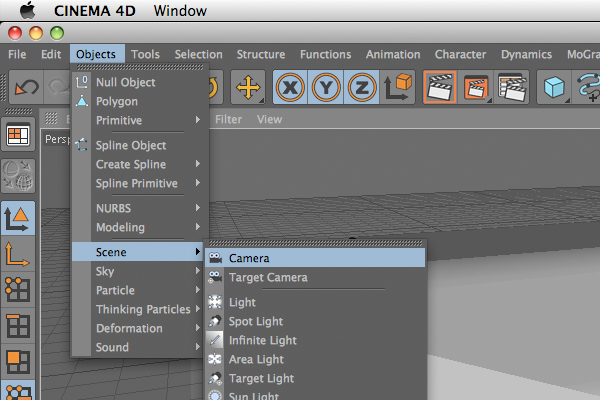Image resolution: width=600 pixels, height=400 pixels.
Task: Open the Edit menu
Action: (51, 54)
